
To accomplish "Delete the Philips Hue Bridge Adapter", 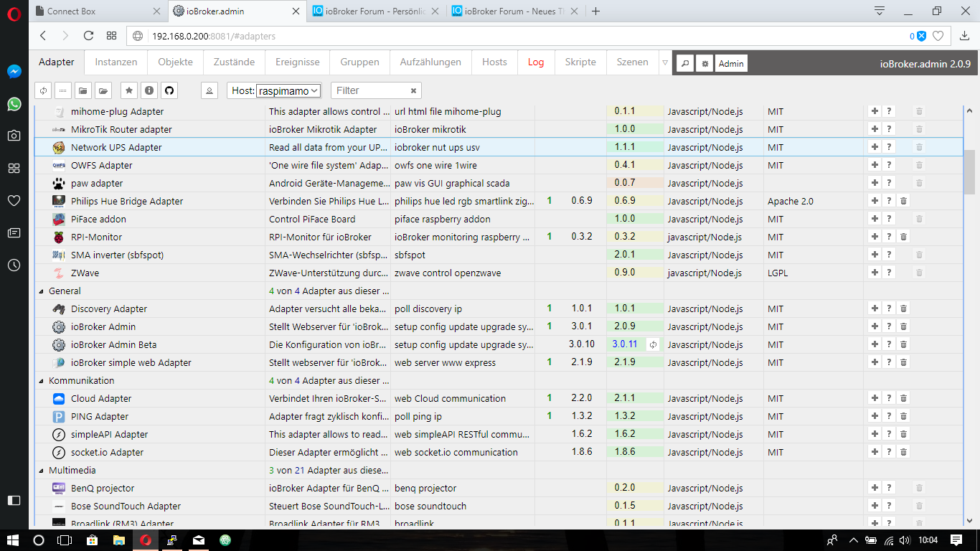I will [x=904, y=201].
